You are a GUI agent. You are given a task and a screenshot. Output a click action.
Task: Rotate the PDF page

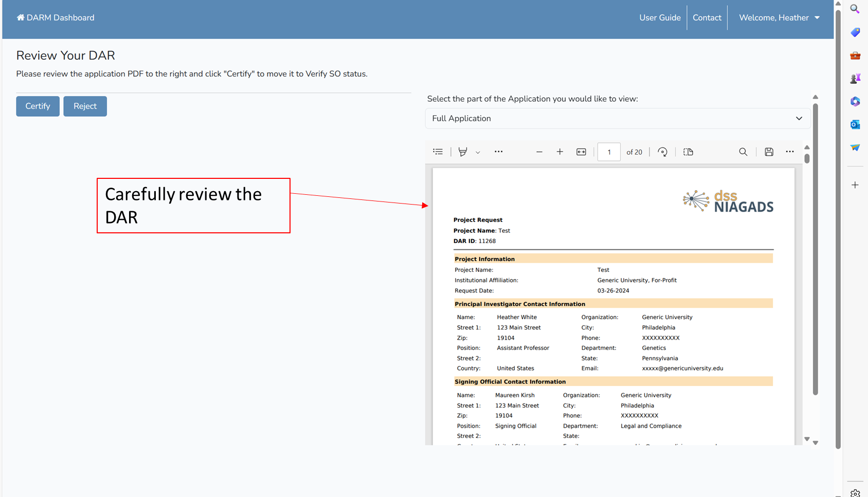(662, 152)
